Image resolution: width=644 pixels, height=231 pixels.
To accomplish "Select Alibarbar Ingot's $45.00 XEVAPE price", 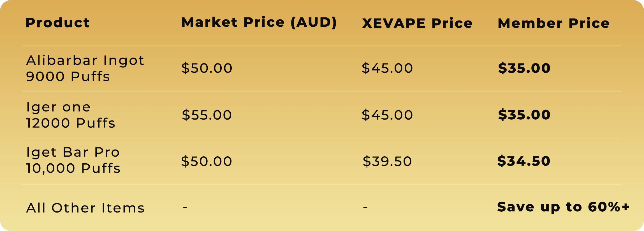I will coord(387,68).
